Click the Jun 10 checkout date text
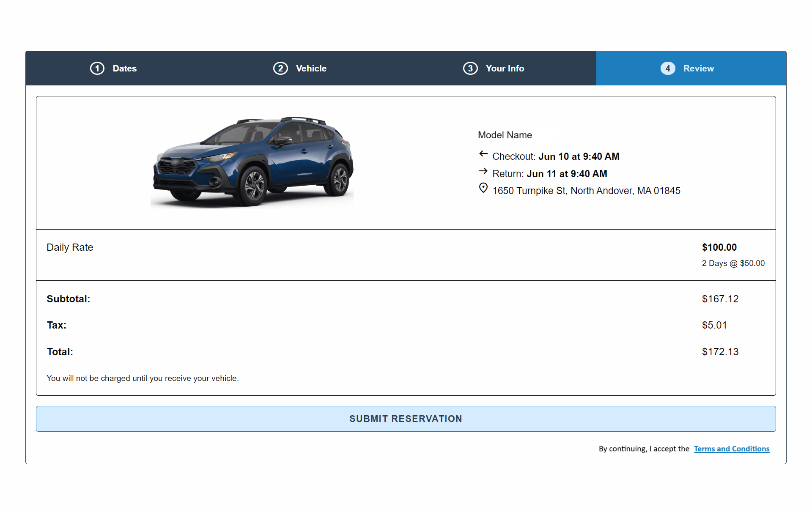812x515 pixels. point(579,156)
